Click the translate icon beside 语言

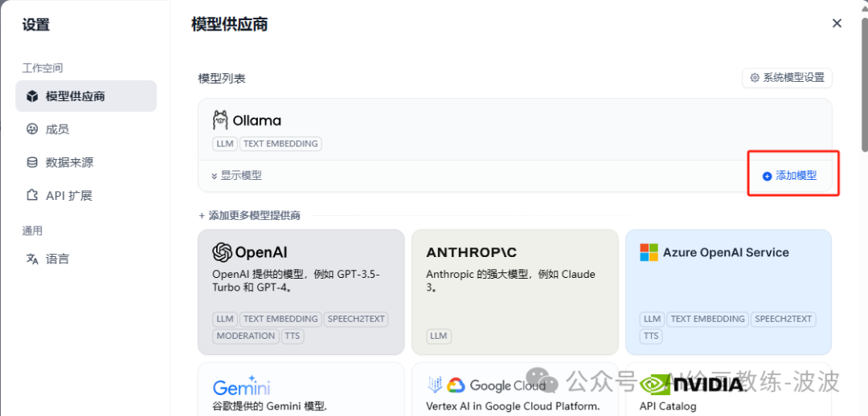tap(32, 259)
